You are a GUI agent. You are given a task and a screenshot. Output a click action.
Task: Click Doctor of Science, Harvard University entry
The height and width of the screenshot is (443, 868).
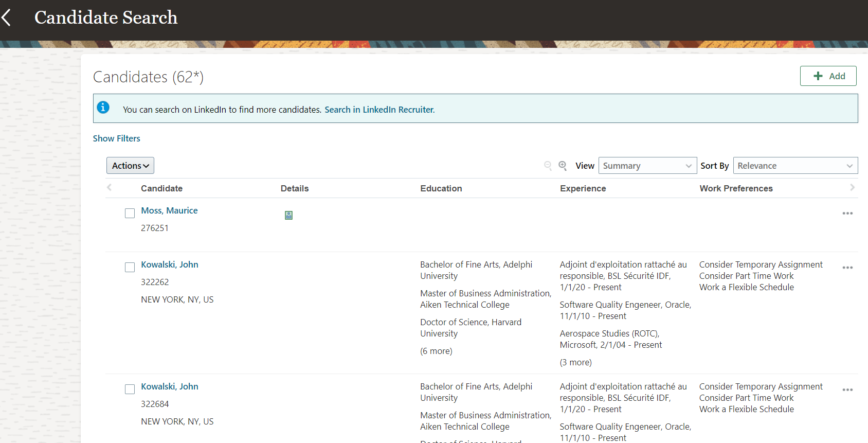click(471, 328)
